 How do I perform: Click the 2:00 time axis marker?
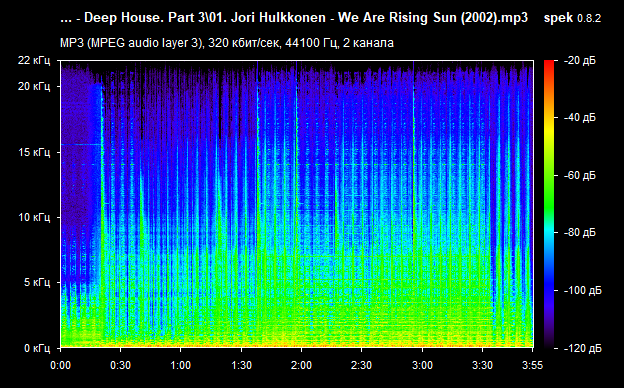click(x=301, y=365)
